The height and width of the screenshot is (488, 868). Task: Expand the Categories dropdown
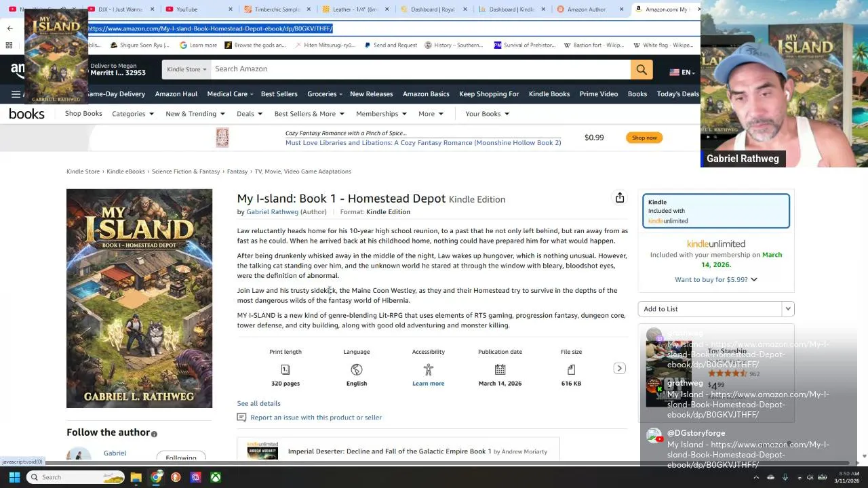click(x=133, y=114)
